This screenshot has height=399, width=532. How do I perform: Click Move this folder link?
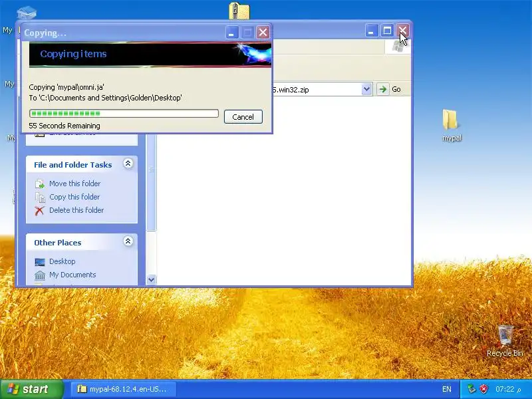point(74,184)
